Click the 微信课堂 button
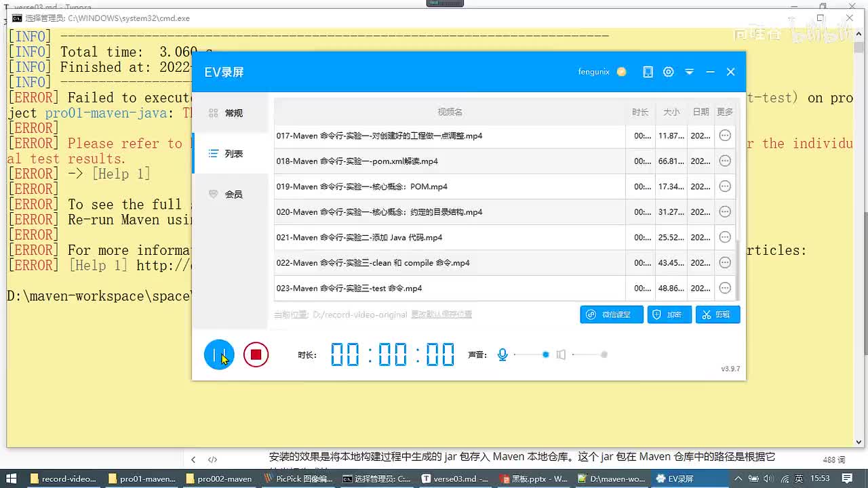Screen dimensions: 868x488 point(612,314)
